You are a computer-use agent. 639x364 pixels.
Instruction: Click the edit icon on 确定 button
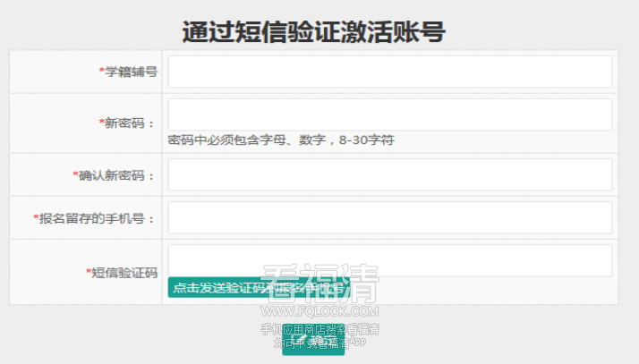tap(300, 341)
